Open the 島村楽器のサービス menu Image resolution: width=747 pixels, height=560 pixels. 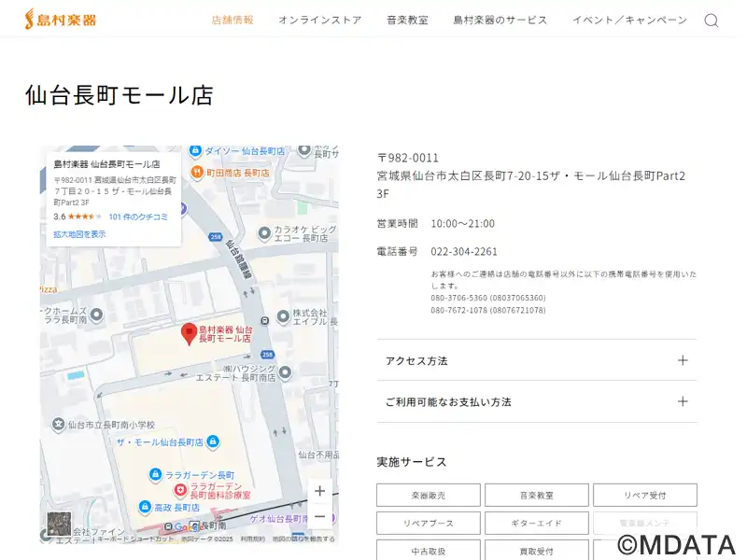[500, 20]
